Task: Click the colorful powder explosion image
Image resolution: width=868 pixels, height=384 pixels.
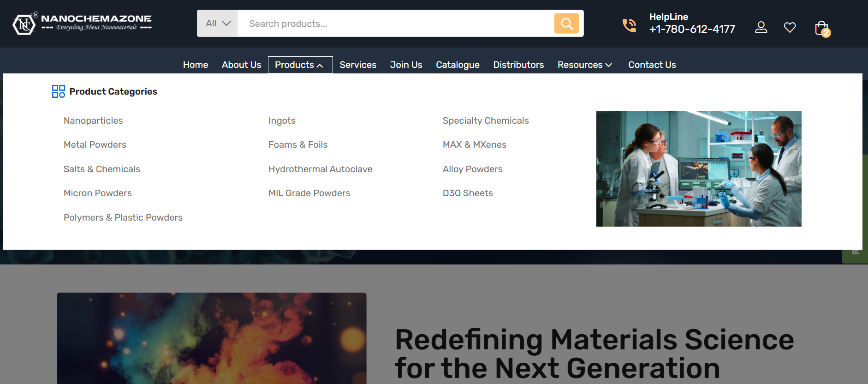Action: click(x=212, y=338)
